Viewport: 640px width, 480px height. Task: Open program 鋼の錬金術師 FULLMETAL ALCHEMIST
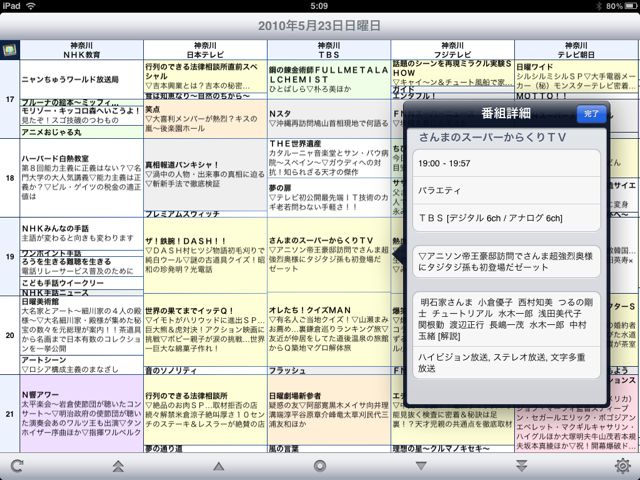coord(329,79)
